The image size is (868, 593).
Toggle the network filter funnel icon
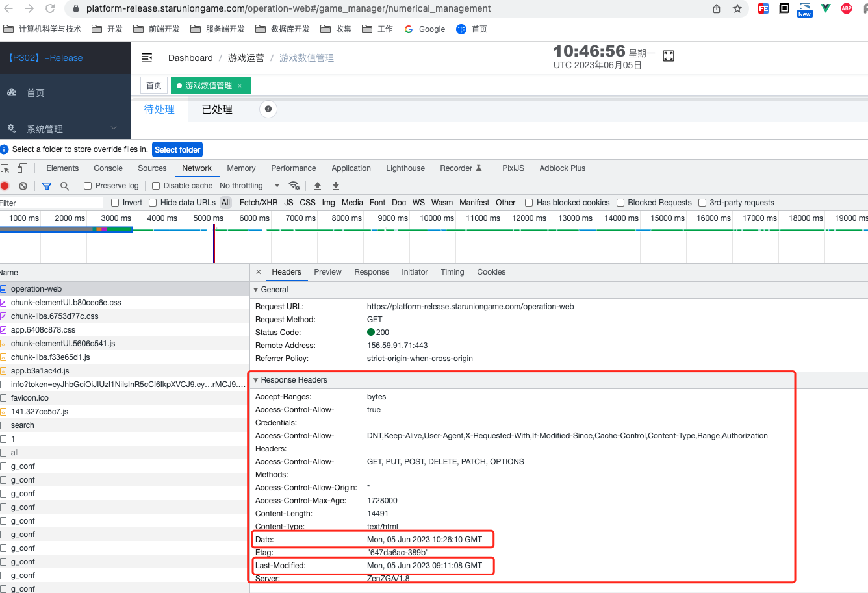pyautogui.click(x=47, y=186)
